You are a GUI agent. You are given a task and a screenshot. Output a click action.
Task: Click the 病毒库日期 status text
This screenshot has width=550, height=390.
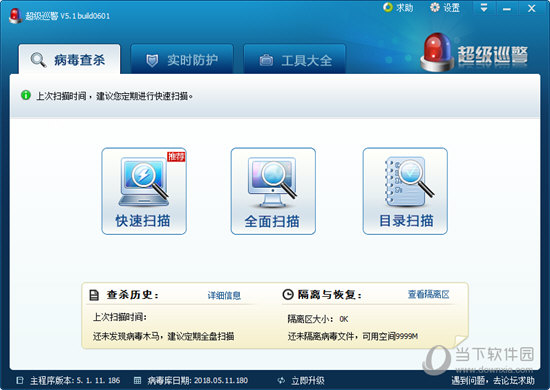[198, 381]
